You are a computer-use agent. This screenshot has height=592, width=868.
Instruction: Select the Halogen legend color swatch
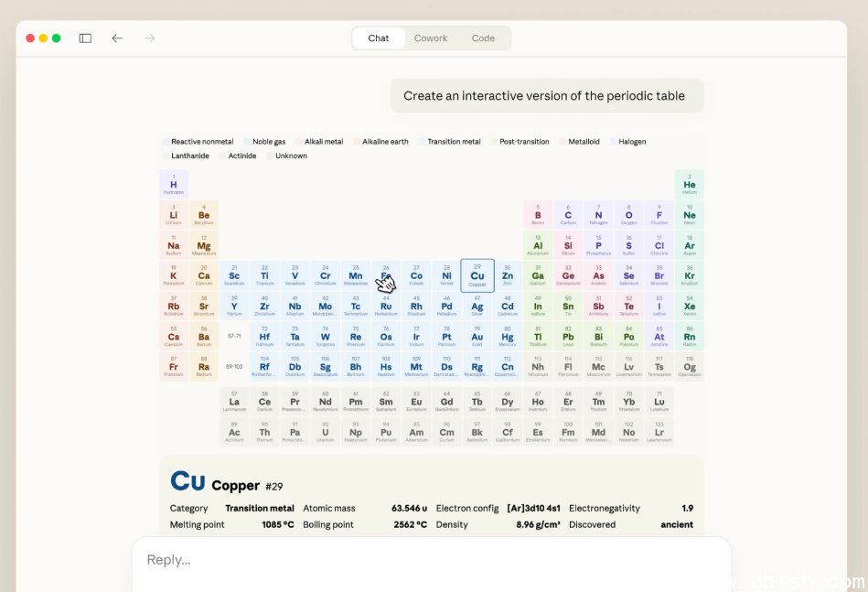(614, 142)
